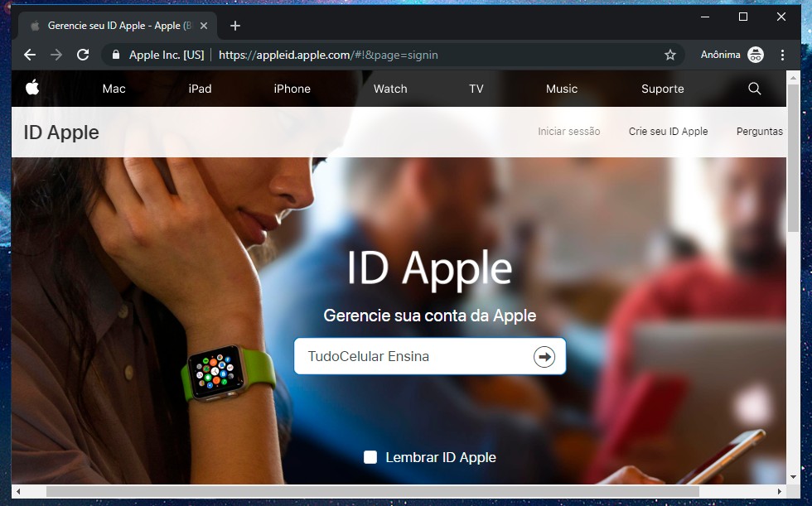The height and width of the screenshot is (506, 812).
Task: Open the TV menu item
Action: coord(476,89)
